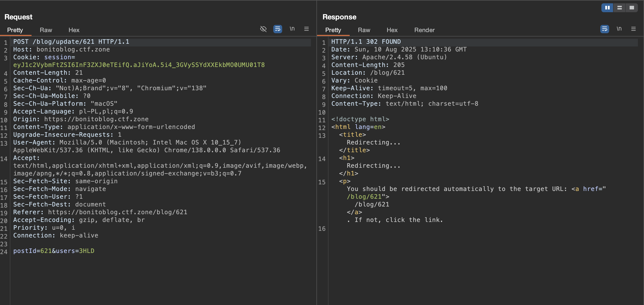Click the session cookie value text
The height and width of the screenshot is (305, 644).
(x=139, y=65)
